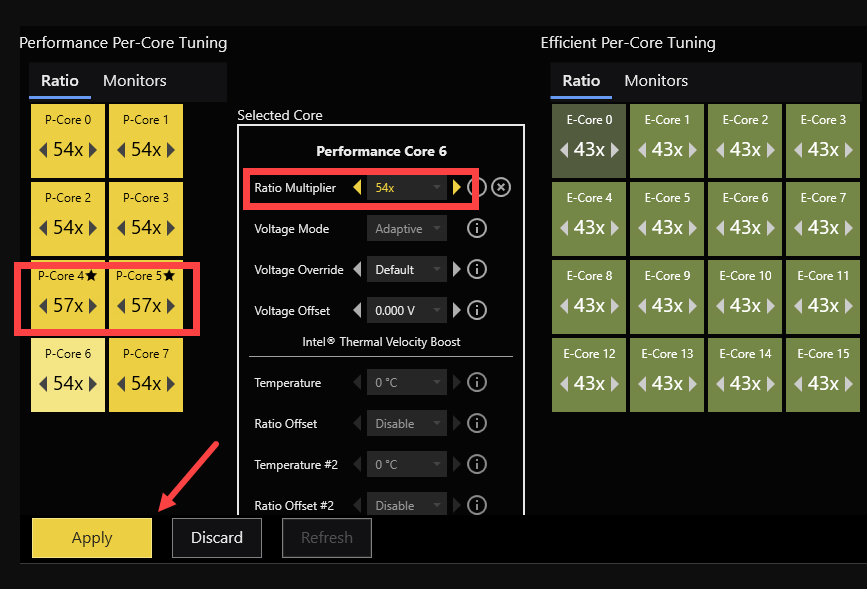Expand the Voltage Override Default dropdown

(406, 269)
